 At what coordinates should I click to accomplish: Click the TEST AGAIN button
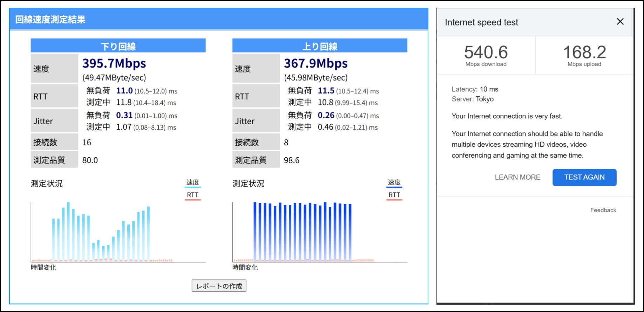584,177
